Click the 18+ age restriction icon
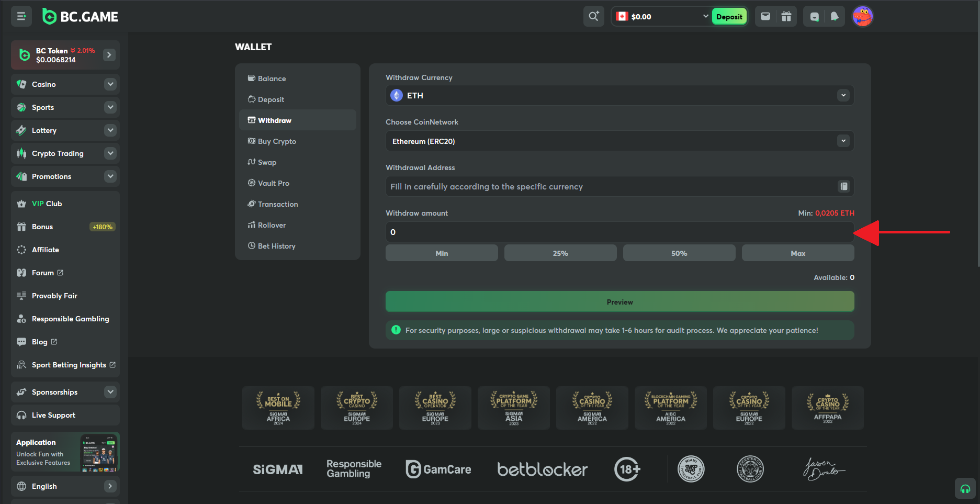The height and width of the screenshot is (504, 980). point(627,469)
